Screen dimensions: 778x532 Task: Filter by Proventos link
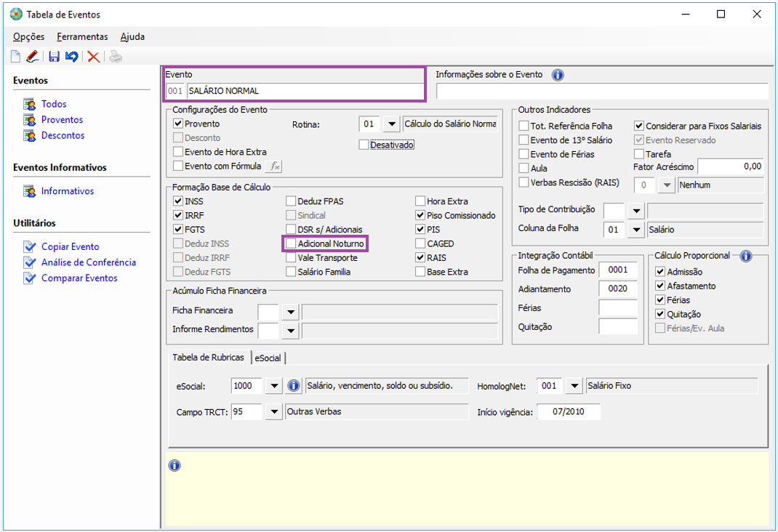pos(62,120)
